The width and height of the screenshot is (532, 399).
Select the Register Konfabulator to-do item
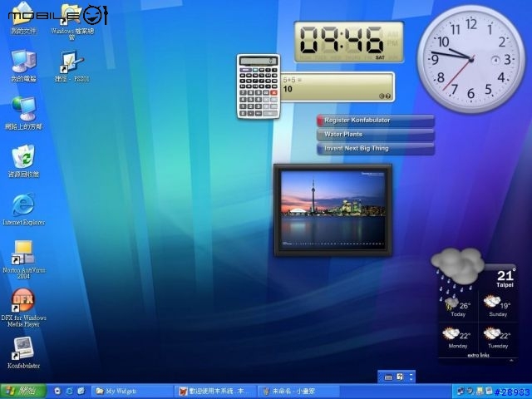click(x=376, y=120)
